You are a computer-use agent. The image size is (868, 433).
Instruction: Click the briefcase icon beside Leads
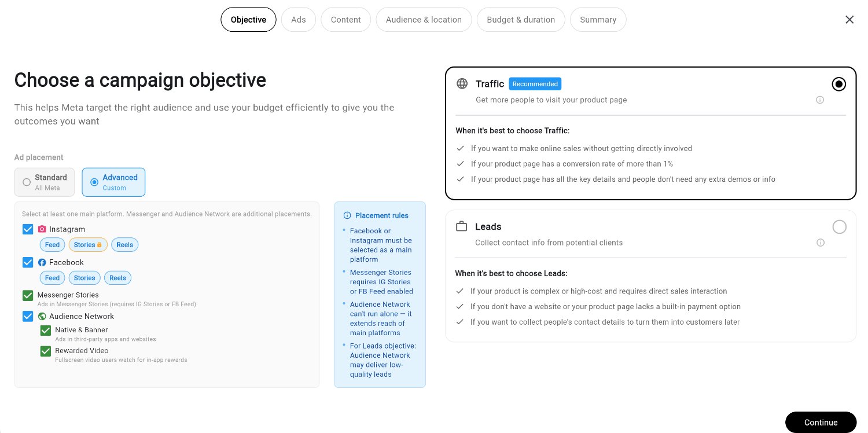pyautogui.click(x=461, y=226)
